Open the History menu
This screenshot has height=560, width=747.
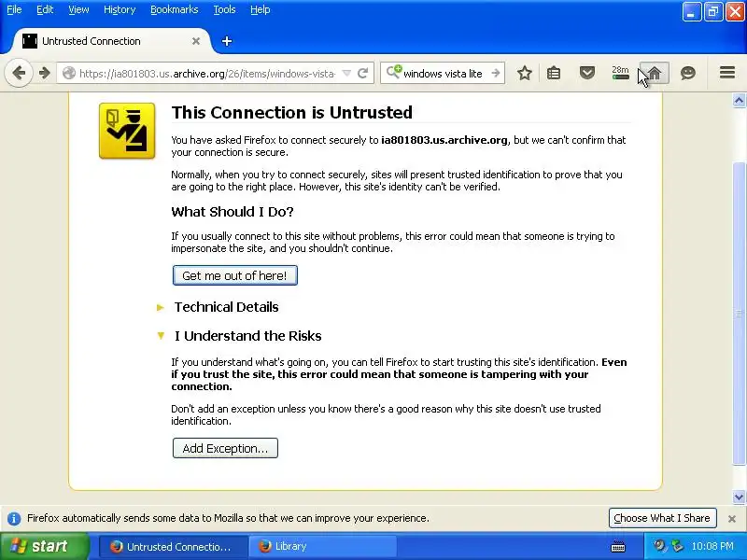[x=120, y=9]
